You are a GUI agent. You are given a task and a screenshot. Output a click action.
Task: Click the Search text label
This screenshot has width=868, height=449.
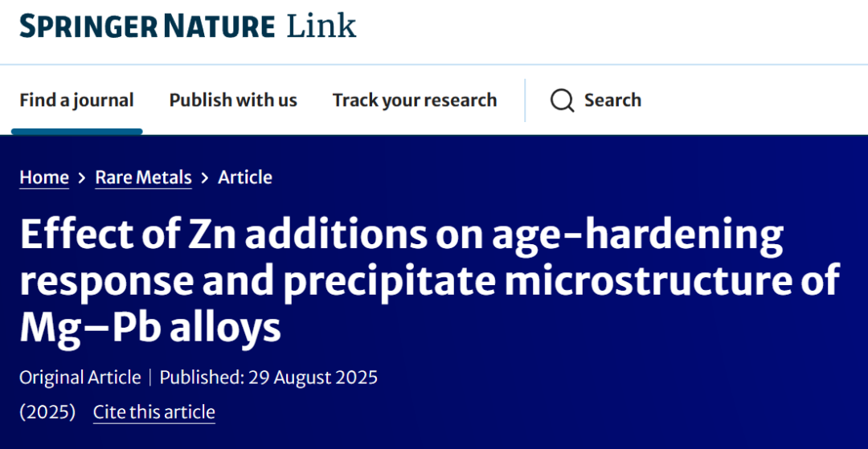[612, 100]
